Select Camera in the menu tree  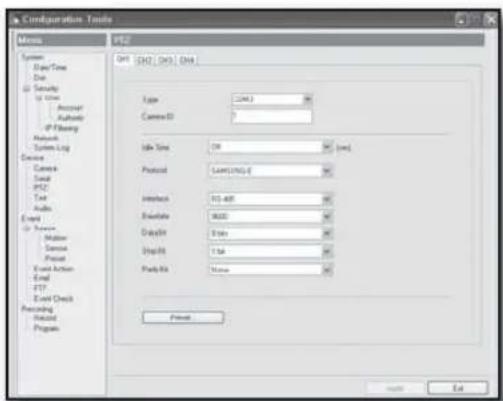pyautogui.click(x=45, y=168)
